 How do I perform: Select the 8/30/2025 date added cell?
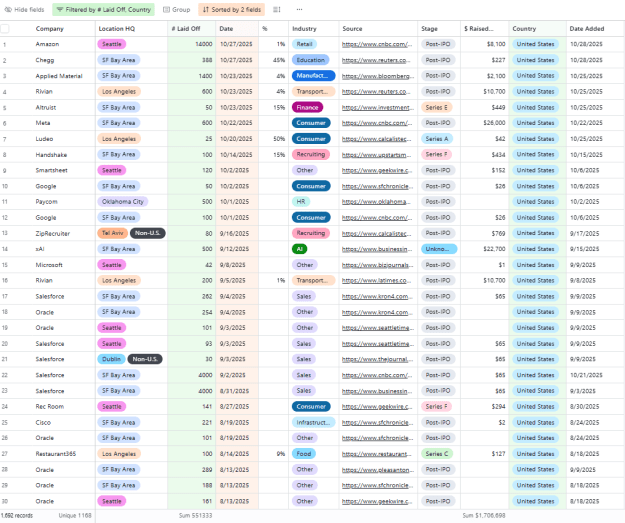tap(596, 407)
